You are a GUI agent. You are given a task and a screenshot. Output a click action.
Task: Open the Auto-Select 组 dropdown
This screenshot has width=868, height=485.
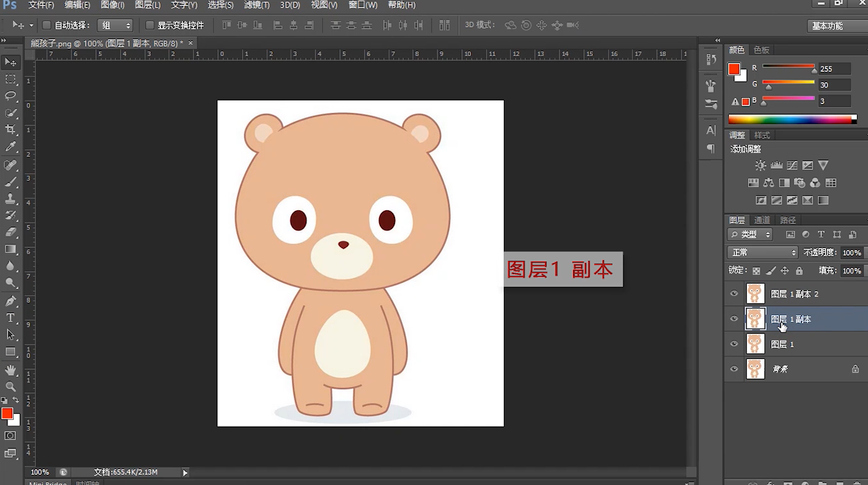pyautogui.click(x=115, y=25)
